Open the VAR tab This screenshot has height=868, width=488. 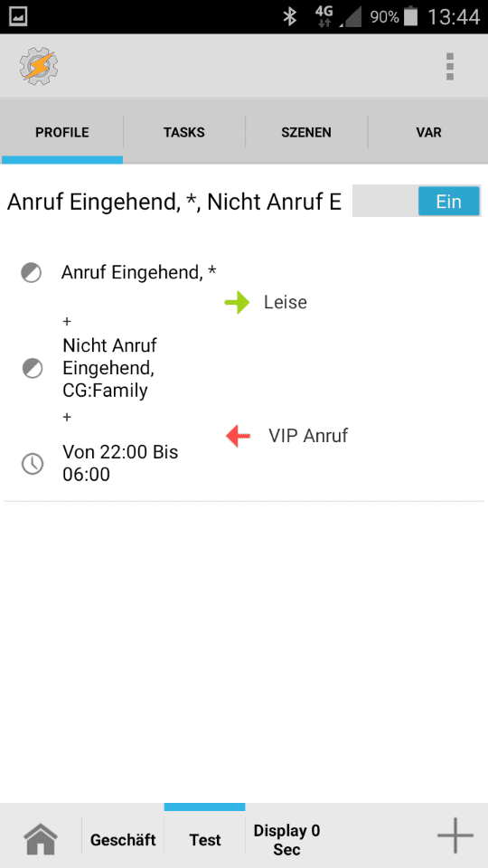tap(428, 132)
